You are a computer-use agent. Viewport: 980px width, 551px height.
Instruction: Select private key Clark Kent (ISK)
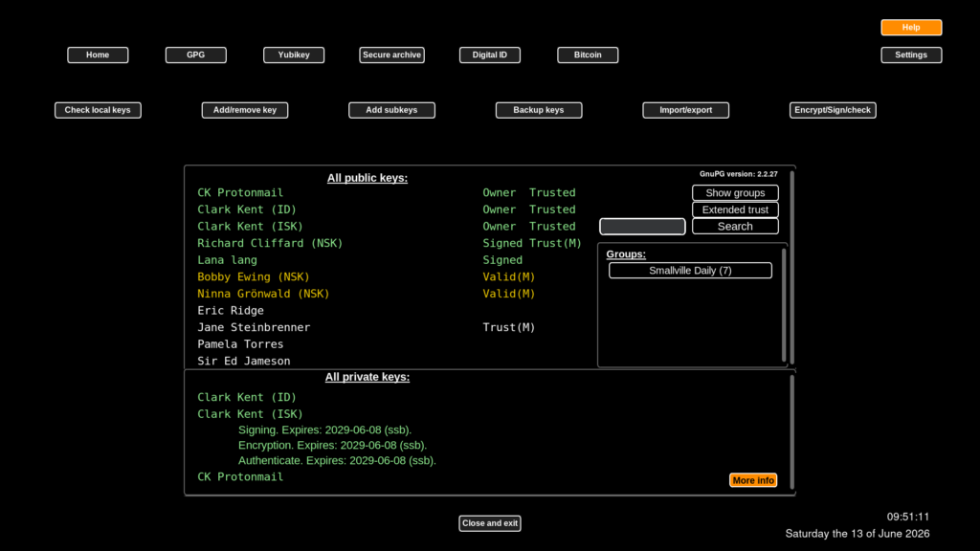click(250, 414)
